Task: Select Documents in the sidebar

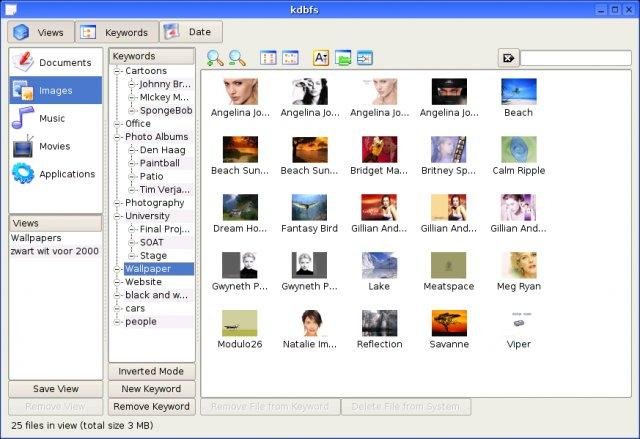Action: pos(56,62)
